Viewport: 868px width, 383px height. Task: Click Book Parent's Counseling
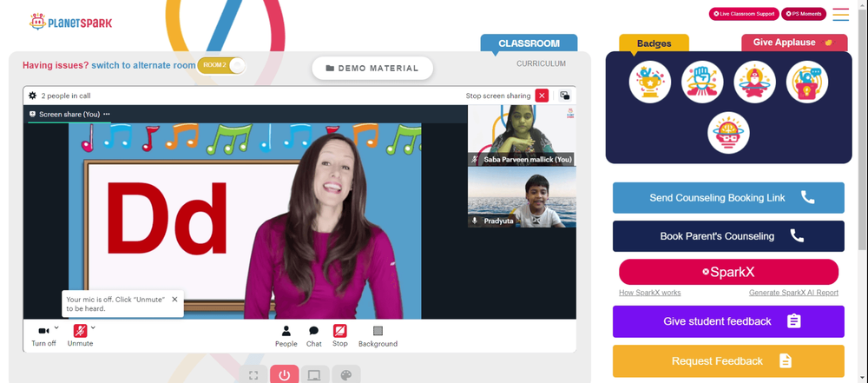(728, 236)
